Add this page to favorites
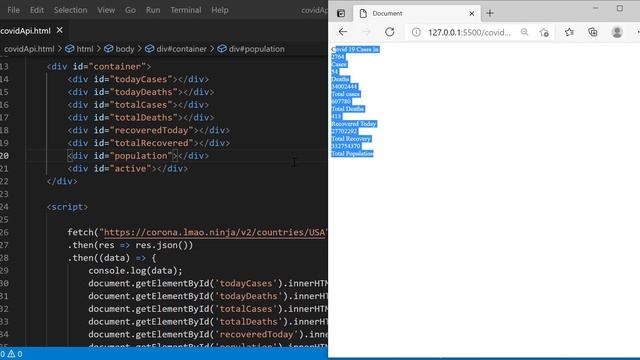 tap(544, 32)
